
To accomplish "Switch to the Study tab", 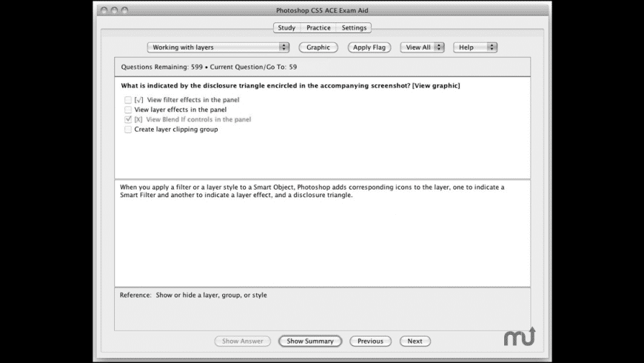I will click(x=286, y=27).
